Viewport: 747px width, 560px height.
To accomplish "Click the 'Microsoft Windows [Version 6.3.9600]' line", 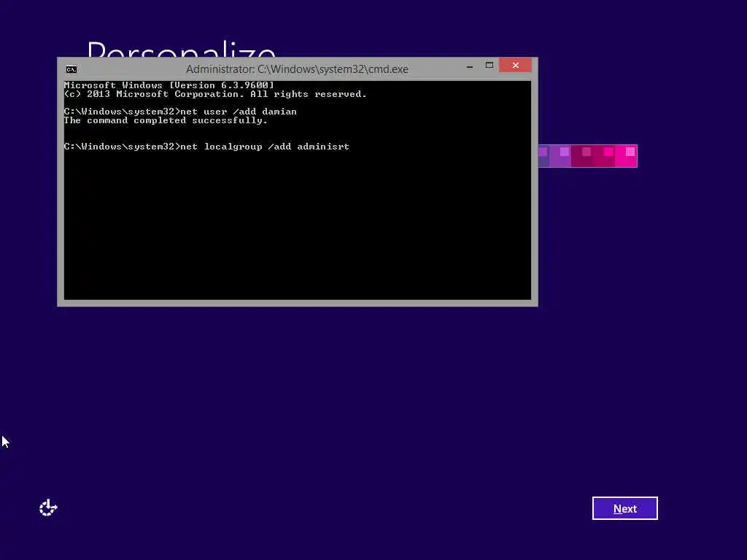I will coord(169,85).
